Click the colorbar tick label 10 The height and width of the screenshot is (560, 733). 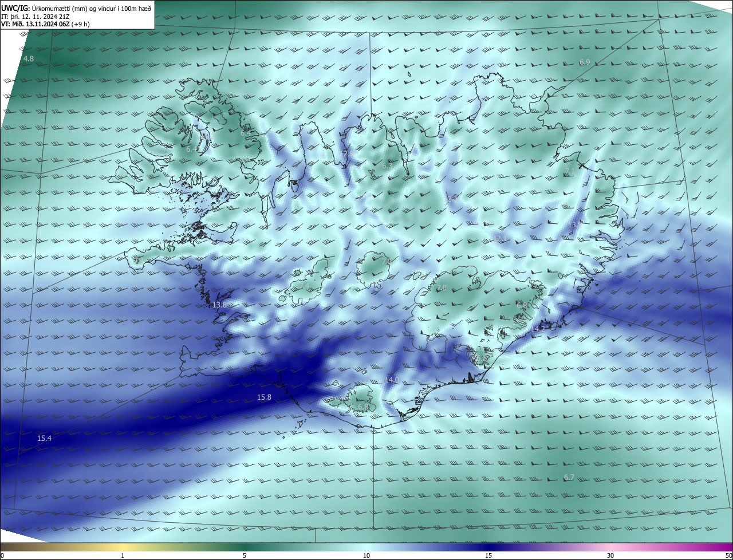(x=366, y=556)
